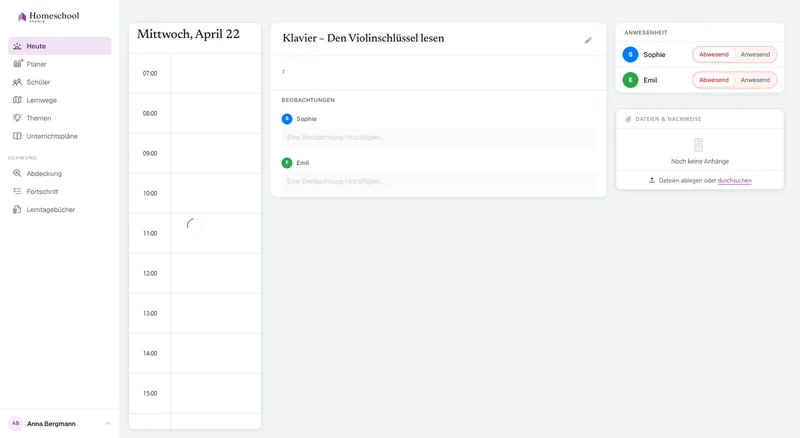Open Lernwege via its map icon

tap(17, 100)
